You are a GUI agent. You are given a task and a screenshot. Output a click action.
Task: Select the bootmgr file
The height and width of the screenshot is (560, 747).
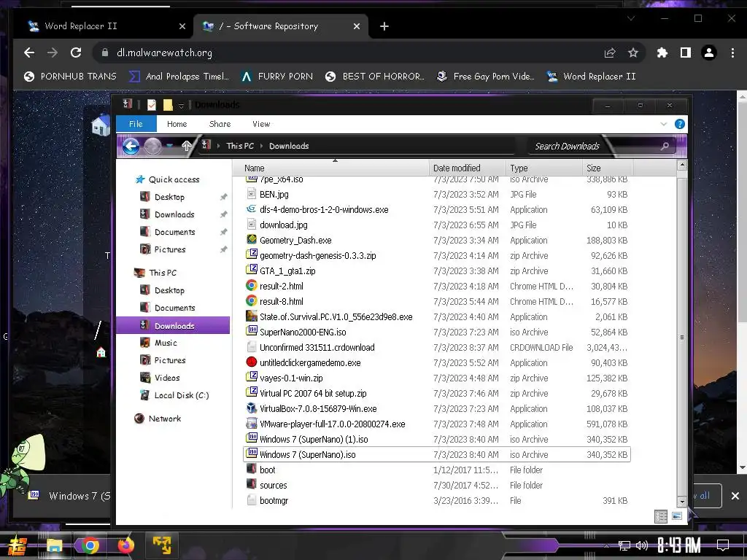(x=274, y=500)
